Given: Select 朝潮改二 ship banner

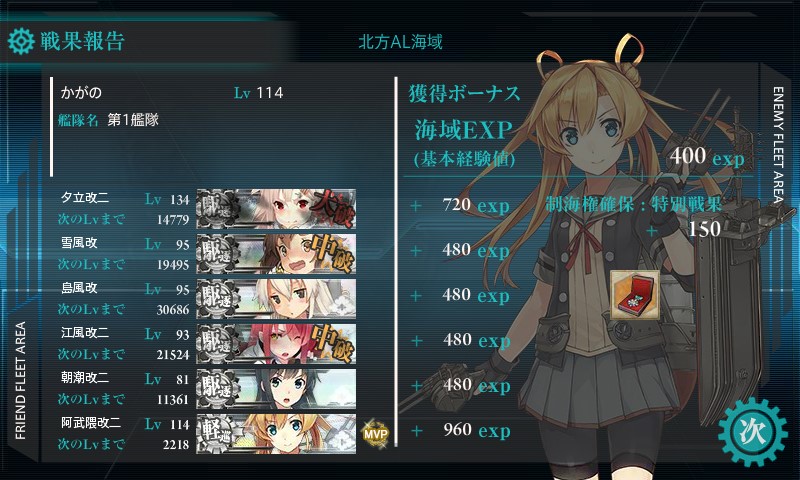Looking at the screenshot, I should tap(276, 388).
